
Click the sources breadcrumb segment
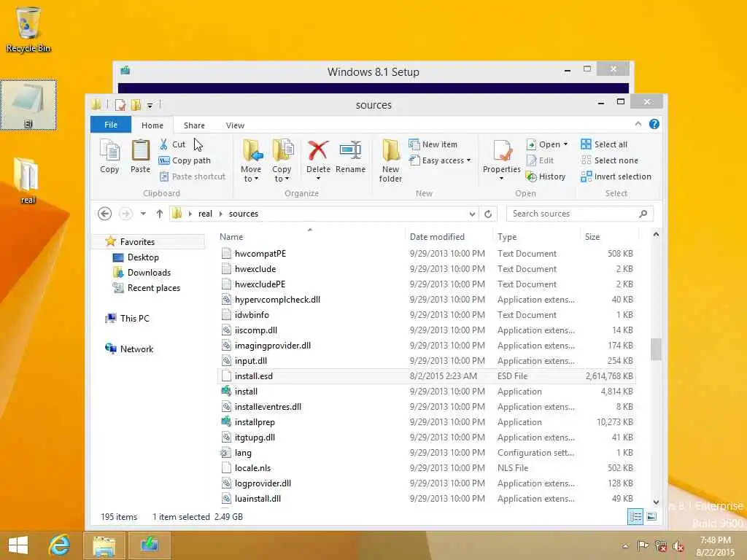244,214
